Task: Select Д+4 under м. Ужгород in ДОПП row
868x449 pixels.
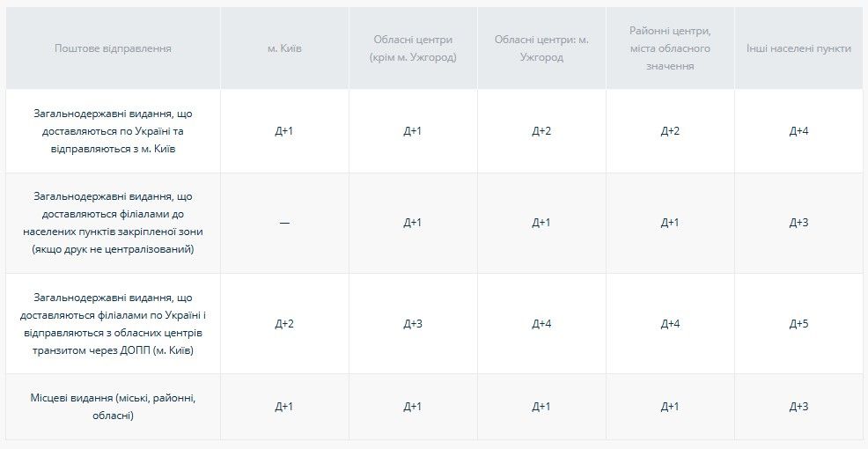Action: point(541,324)
